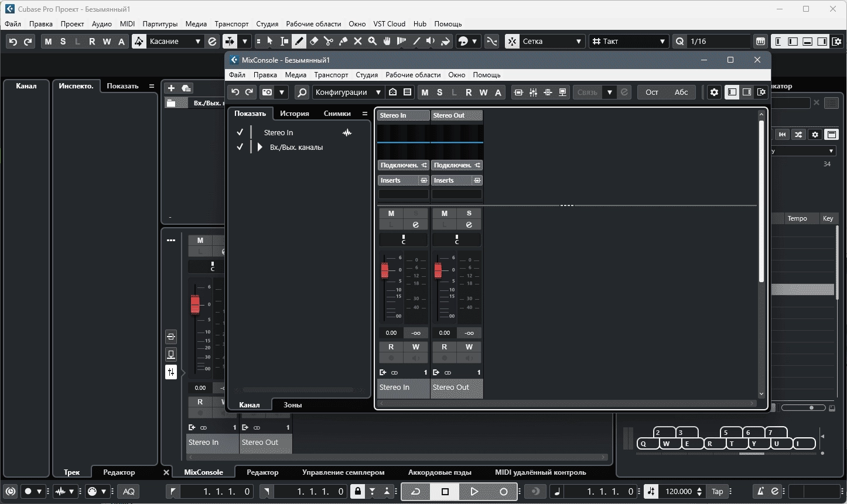Screen dimensions: 847x504
Task: Click Stereo In pan control in MixConsole
Action: pos(404,239)
